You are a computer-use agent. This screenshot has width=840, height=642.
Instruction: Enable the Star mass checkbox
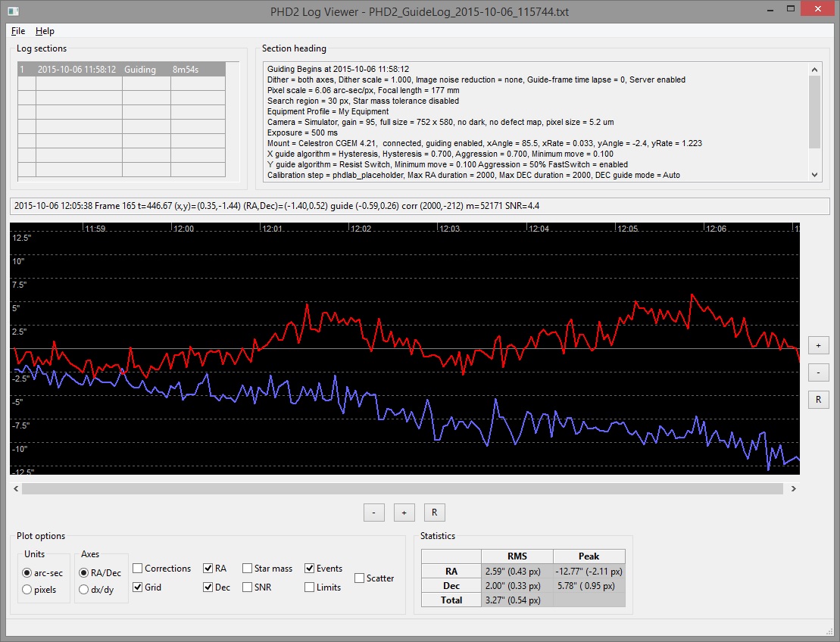pyautogui.click(x=248, y=569)
